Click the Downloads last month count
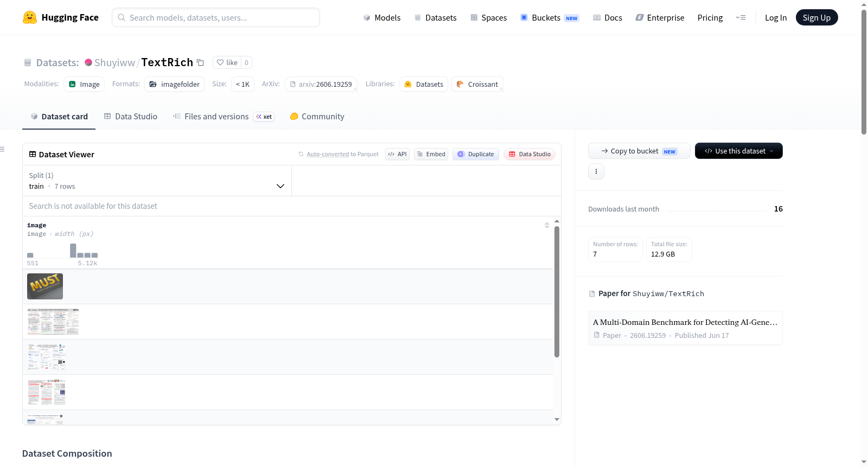The height and width of the screenshot is (467, 868). click(x=778, y=209)
